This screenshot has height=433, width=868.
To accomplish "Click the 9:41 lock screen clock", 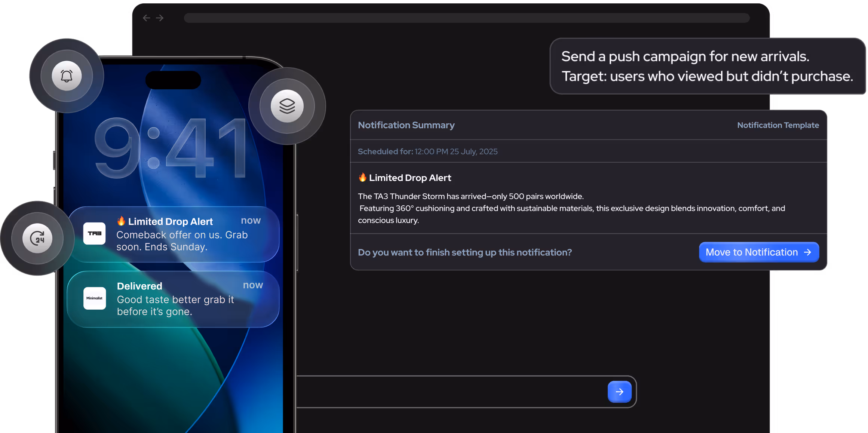I will (170, 148).
